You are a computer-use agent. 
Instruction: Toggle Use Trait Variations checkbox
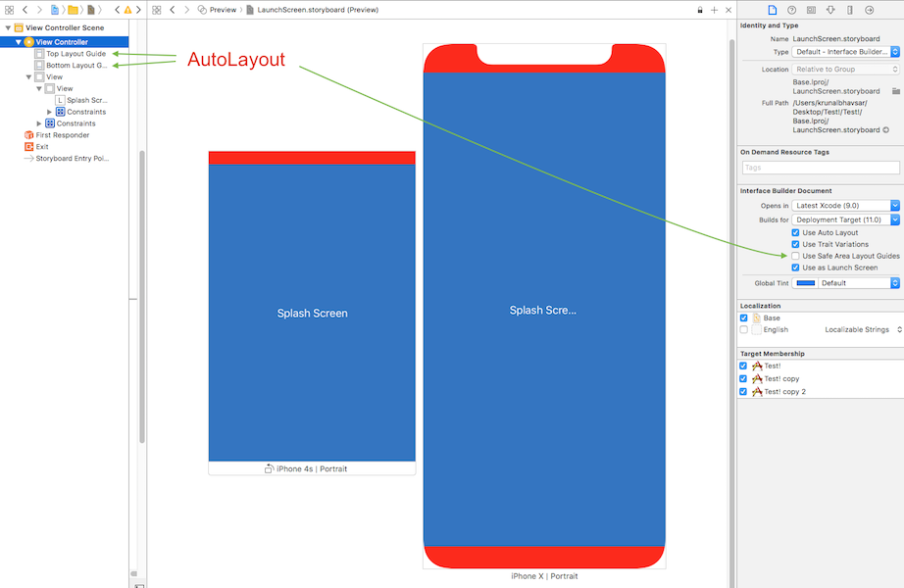click(795, 244)
